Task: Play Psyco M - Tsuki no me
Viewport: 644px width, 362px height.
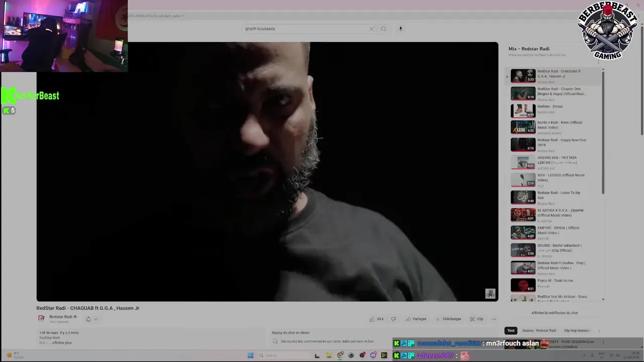Action: (x=554, y=285)
